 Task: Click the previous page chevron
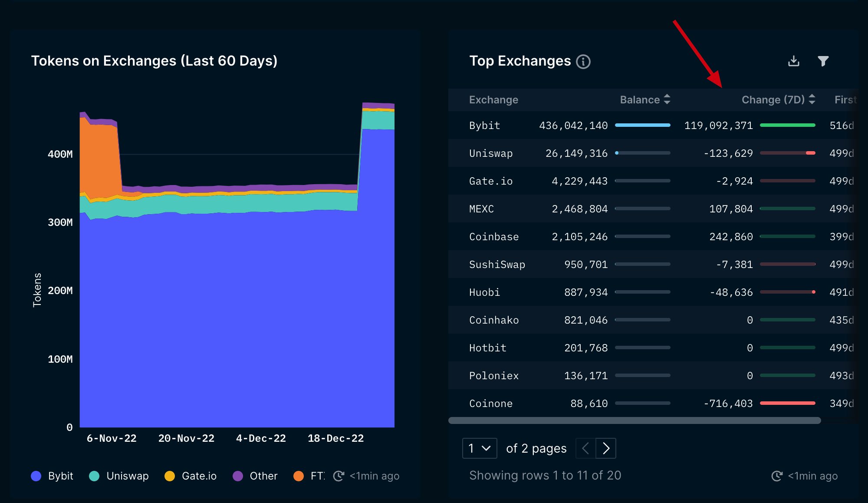click(x=585, y=448)
